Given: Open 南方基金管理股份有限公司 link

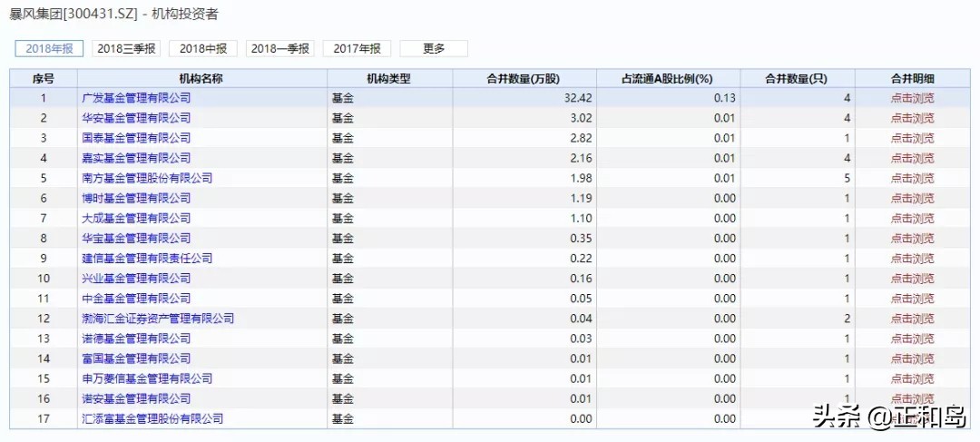Looking at the screenshot, I should tap(147, 178).
